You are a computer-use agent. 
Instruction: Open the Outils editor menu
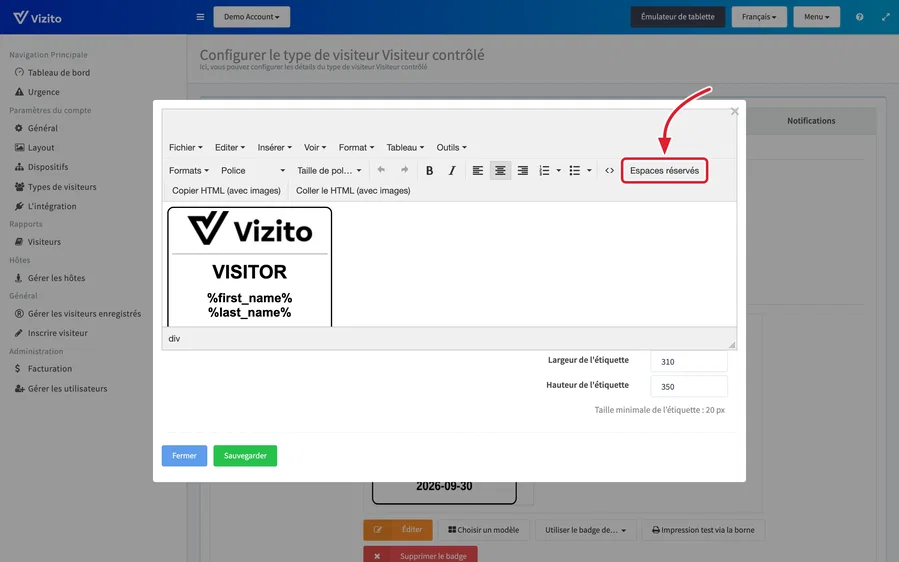(x=452, y=147)
